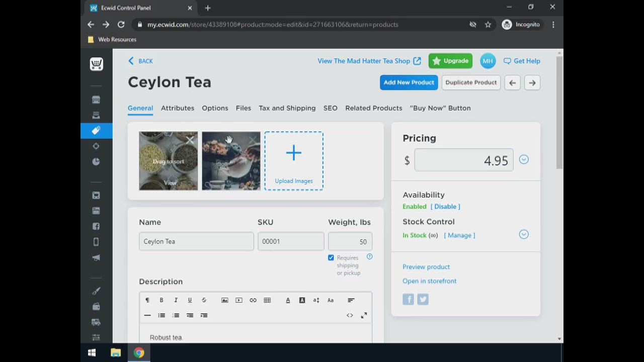This screenshot has height=362, width=644.
Task: Open the font size dropdown
Action: [x=316, y=300]
